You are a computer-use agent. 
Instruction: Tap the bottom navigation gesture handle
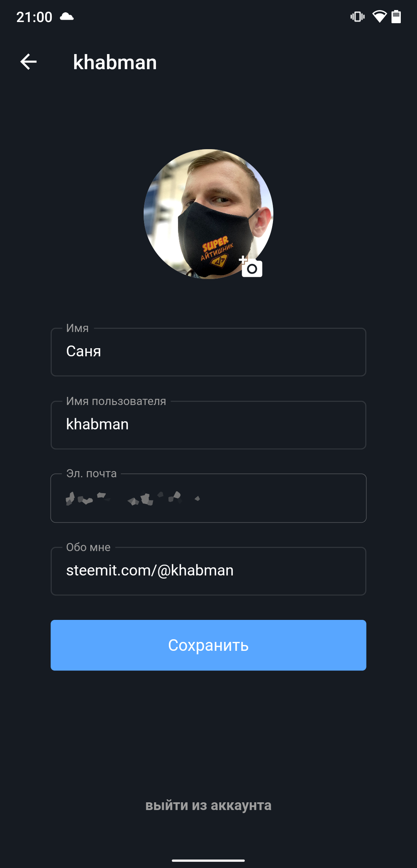tap(208, 861)
